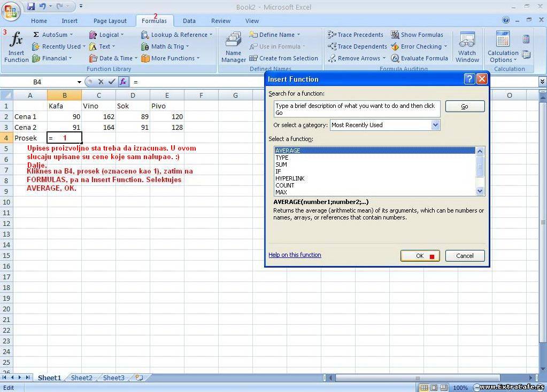Click the Office button logo
This screenshot has width=547, height=392.
[11, 11]
